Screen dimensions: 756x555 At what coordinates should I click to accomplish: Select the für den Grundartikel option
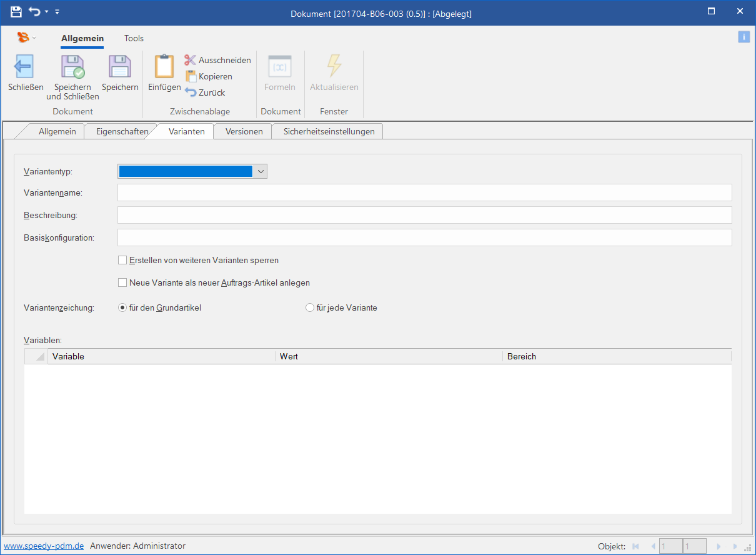[122, 307]
